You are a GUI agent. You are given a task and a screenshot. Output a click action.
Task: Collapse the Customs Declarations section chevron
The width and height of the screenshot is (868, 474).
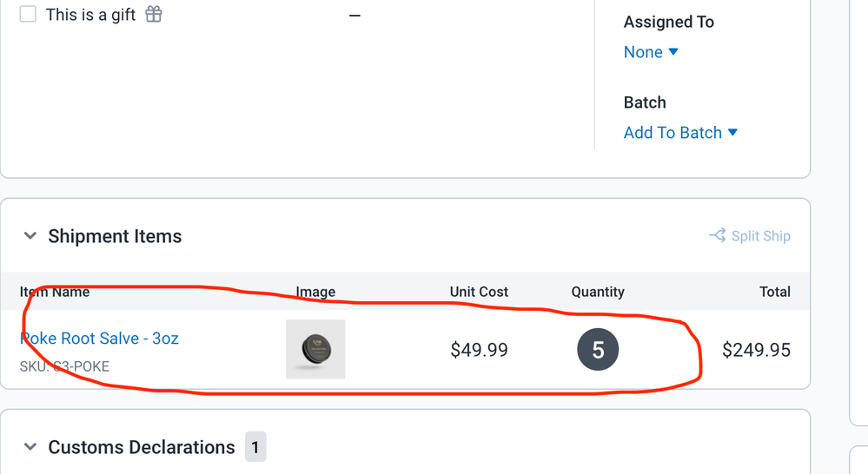click(30, 447)
